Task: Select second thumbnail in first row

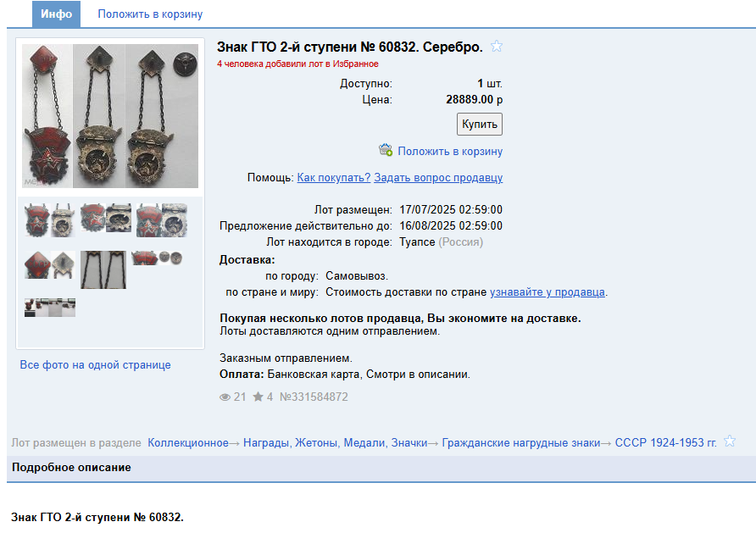Action: point(106,217)
